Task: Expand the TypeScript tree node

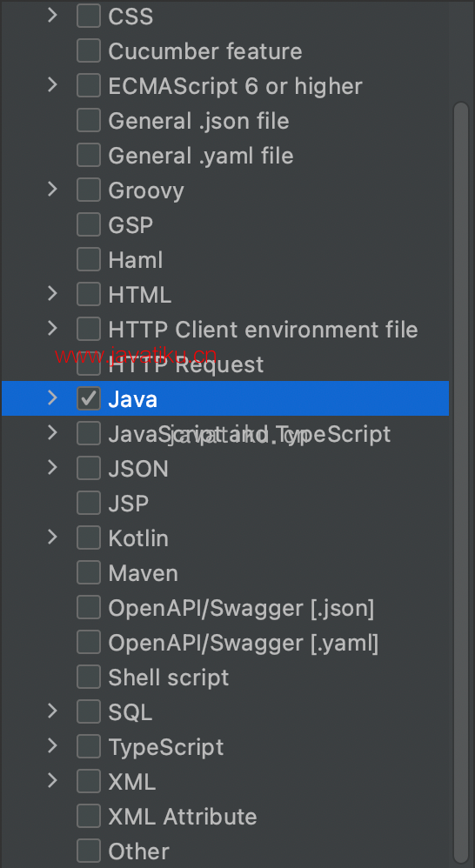Action: [52, 746]
